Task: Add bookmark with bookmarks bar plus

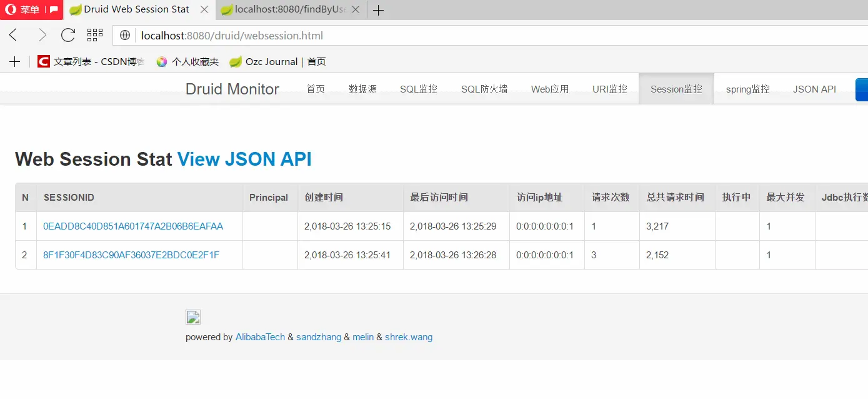Action: pyautogui.click(x=14, y=61)
